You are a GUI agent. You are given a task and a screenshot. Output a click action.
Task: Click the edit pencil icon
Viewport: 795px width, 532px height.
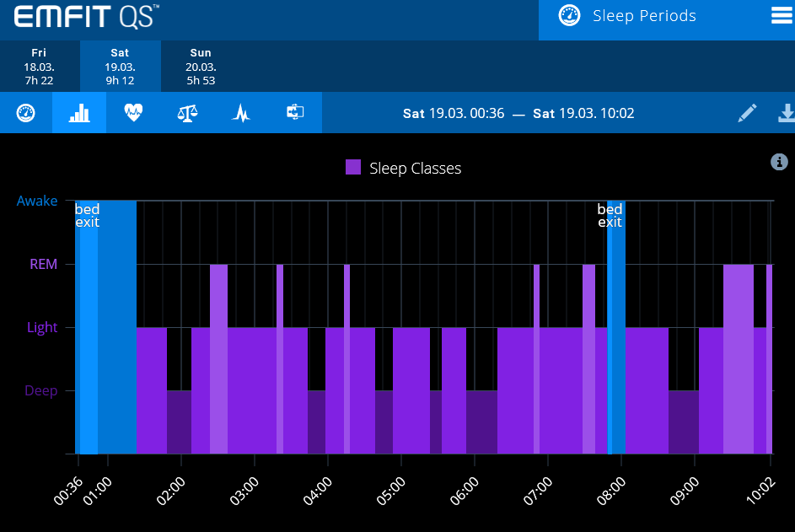pos(747,113)
